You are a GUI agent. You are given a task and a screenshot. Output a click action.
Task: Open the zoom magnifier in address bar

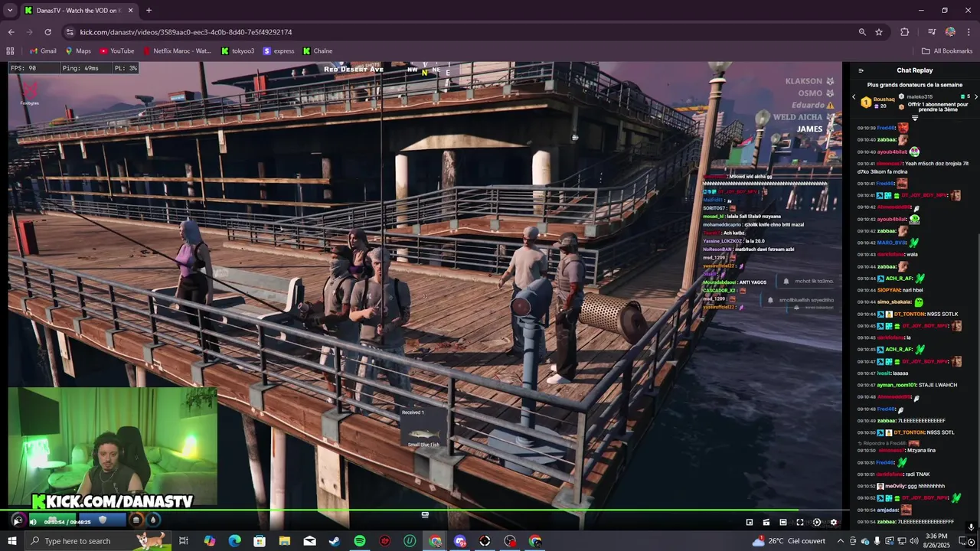[x=862, y=32]
